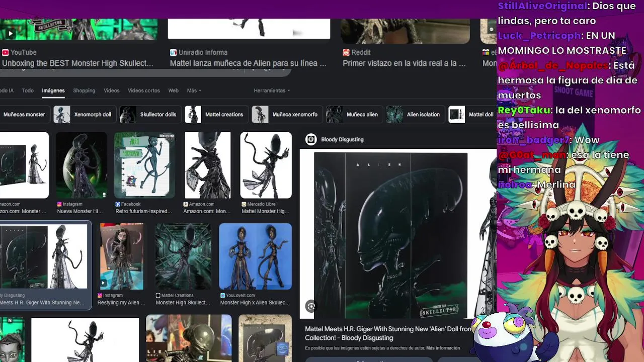This screenshot has width=644, height=362.
Task: Click Rey0Taku username in chat
Action: (x=523, y=110)
